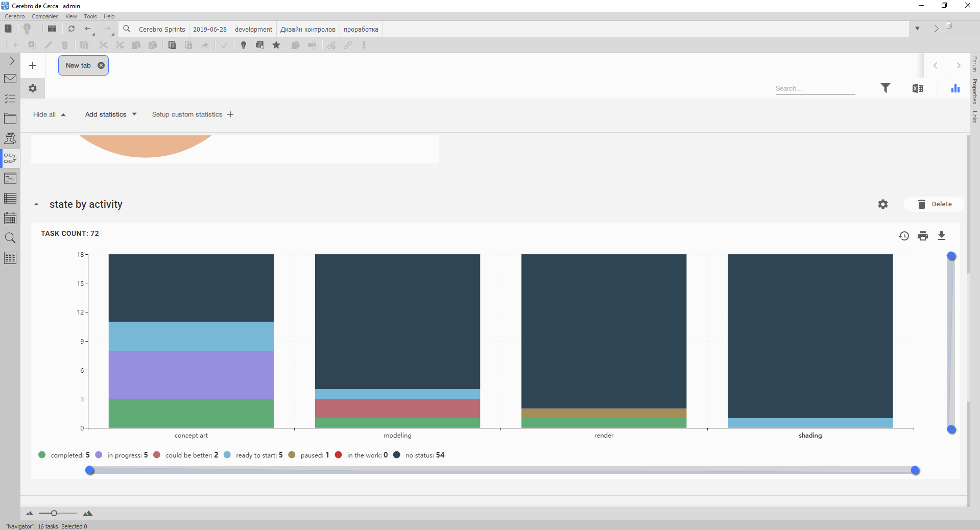Go back with the left arrow icon
The height and width of the screenshot is (530, 980).
tap(88, 29)
